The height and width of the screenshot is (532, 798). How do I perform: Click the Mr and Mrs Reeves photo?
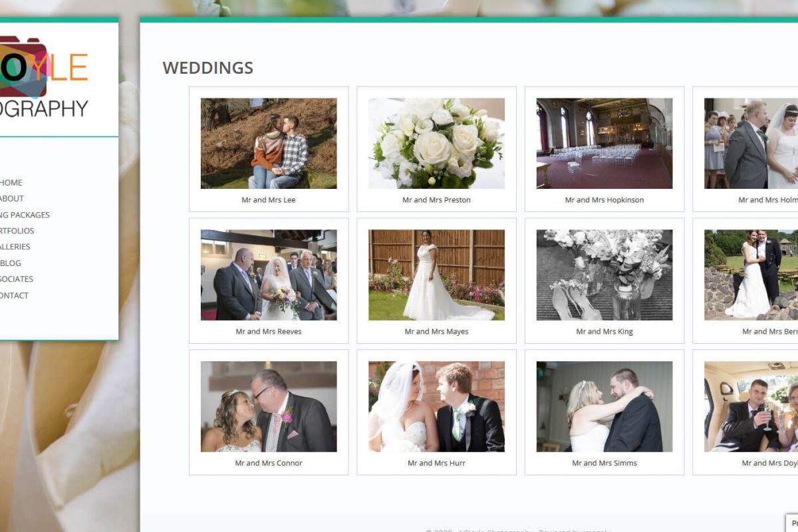coord(269,275)
